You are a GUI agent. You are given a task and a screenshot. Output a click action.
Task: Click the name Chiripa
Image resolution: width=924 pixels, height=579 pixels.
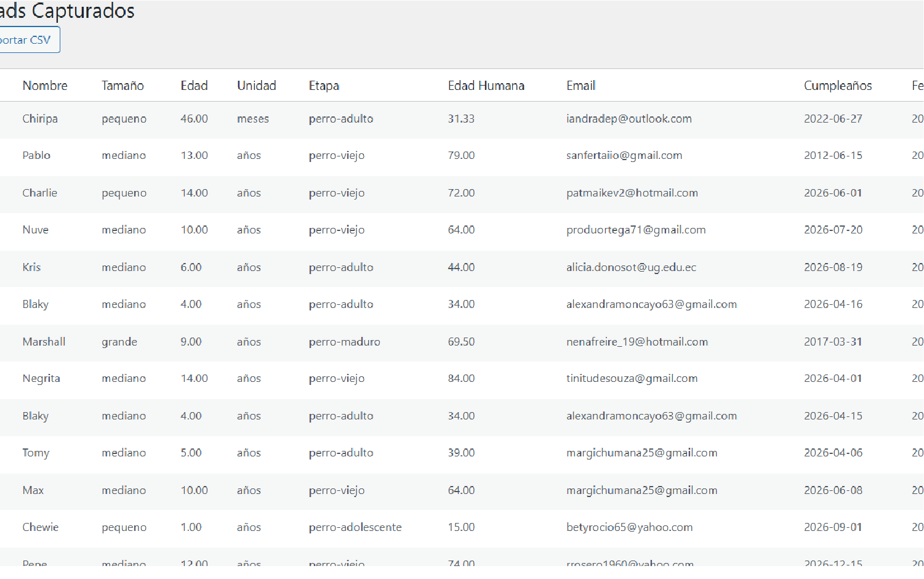click(40, 119)
